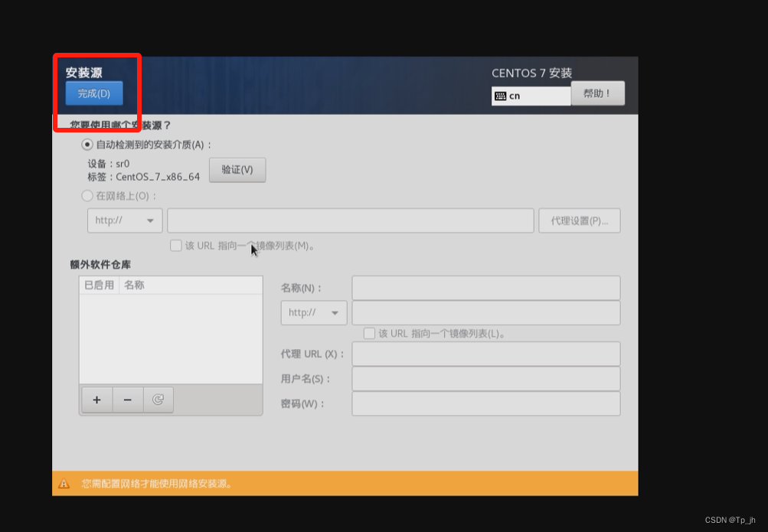Click the repository URL input field
This screenshot has width=768, height=532.
tap(486, 313)
